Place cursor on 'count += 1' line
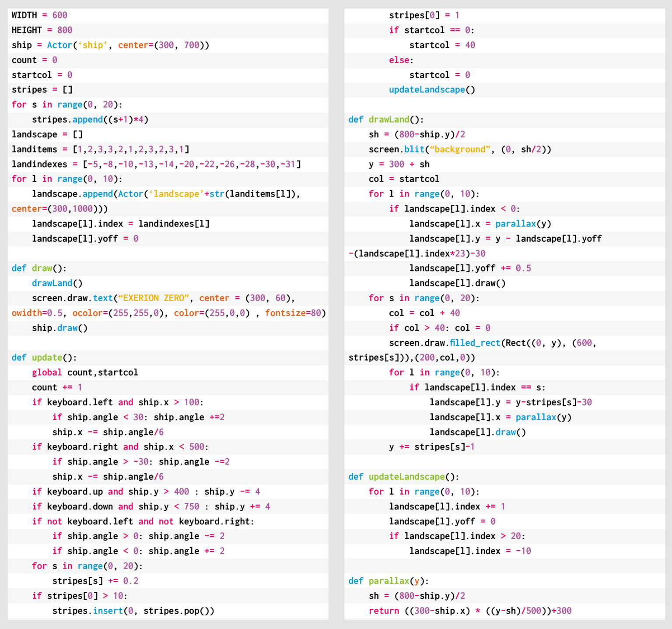 pos(57,387)
